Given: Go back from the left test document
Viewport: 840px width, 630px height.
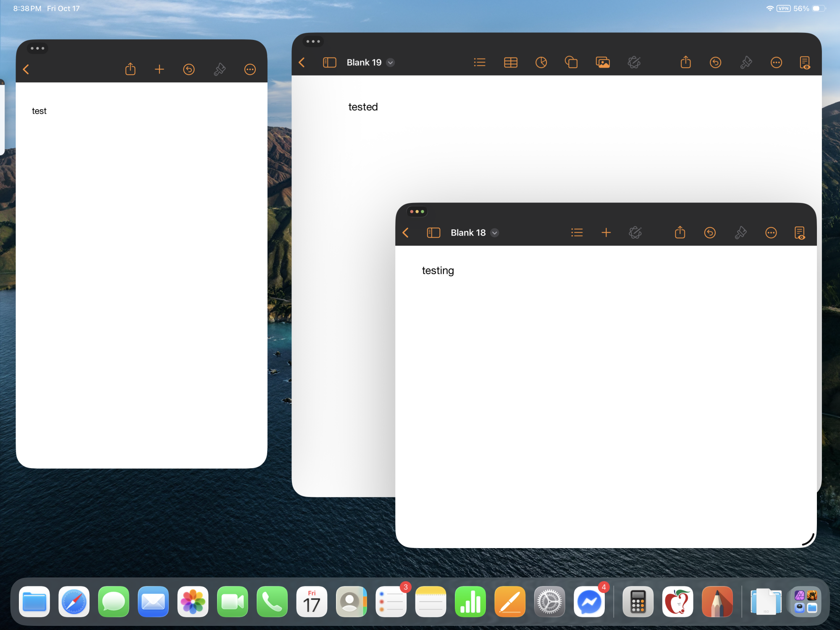Looking at the screenshot, I should click(26, 69).
